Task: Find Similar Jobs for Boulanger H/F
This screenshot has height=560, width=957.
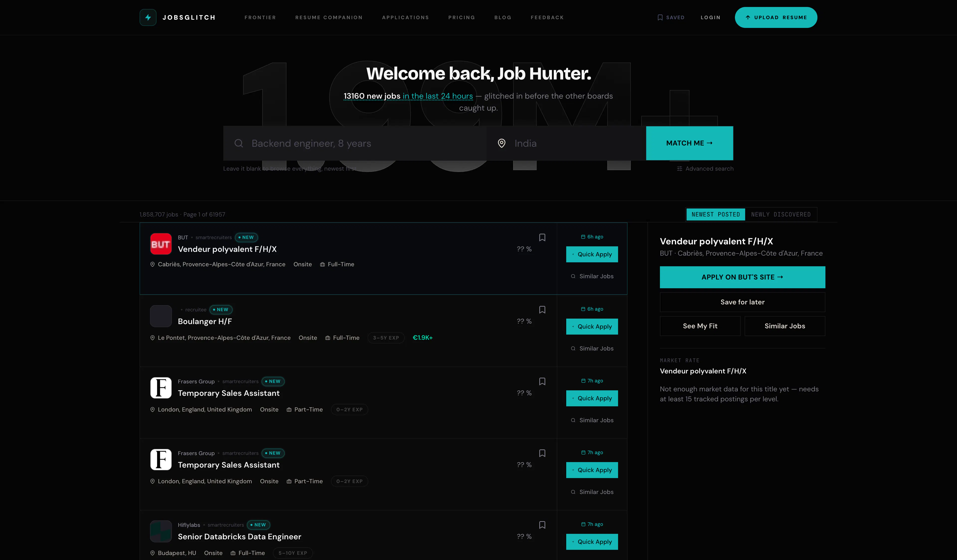Action: (x=592, y=349)
